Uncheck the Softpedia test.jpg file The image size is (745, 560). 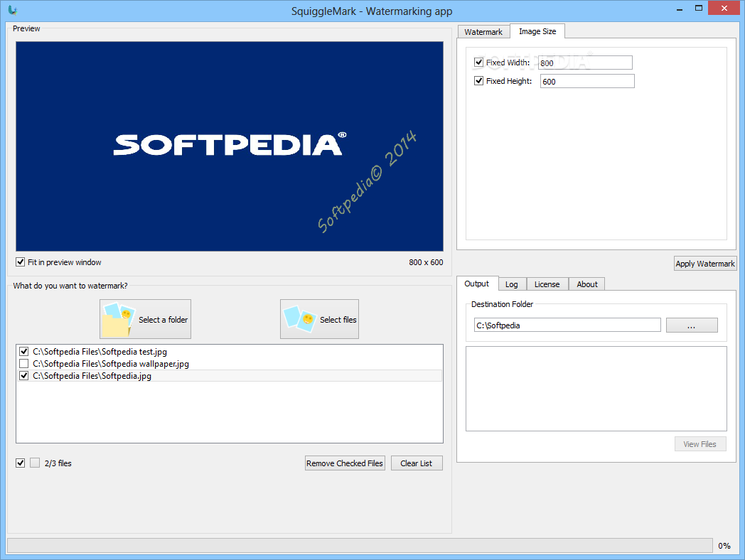point(23,352)
